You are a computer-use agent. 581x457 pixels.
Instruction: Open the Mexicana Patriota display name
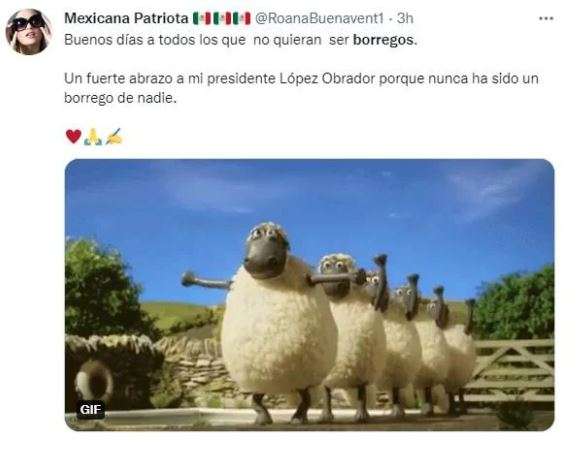[x=126, y=18]
